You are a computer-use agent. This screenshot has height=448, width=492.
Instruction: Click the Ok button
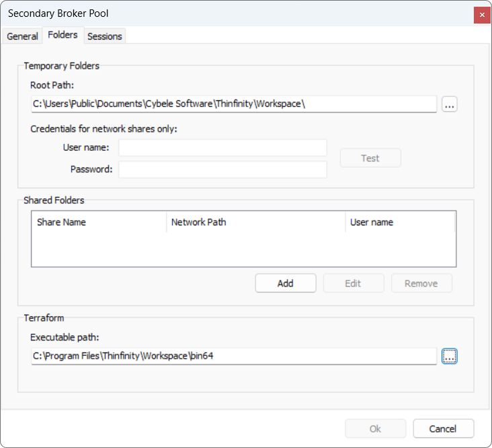click(x=375, y=428)
